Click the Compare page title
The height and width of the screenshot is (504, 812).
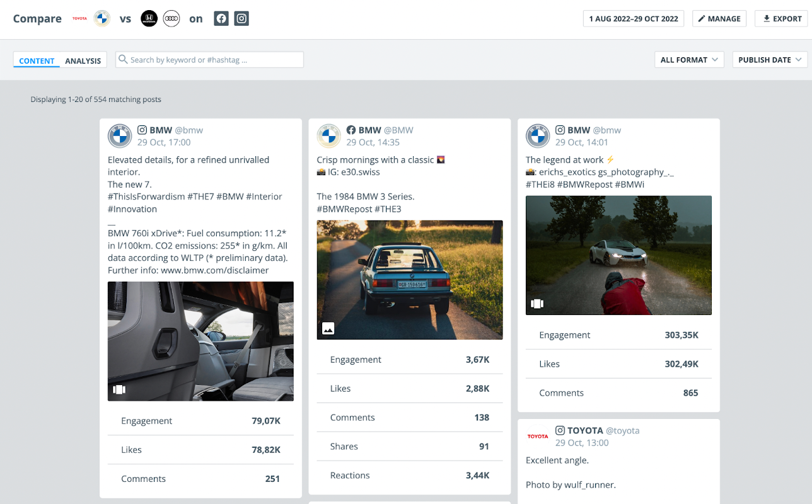click(x=37, y=18)
